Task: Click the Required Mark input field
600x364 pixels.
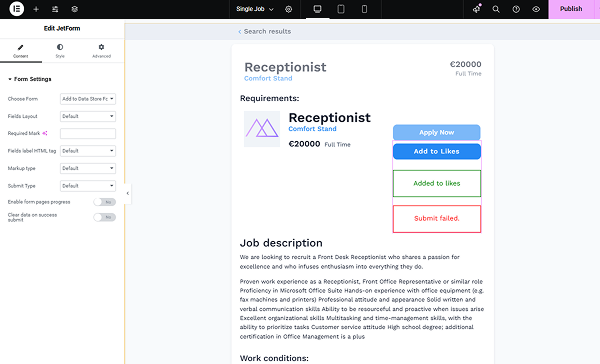Action: click(x=88, y=134)
